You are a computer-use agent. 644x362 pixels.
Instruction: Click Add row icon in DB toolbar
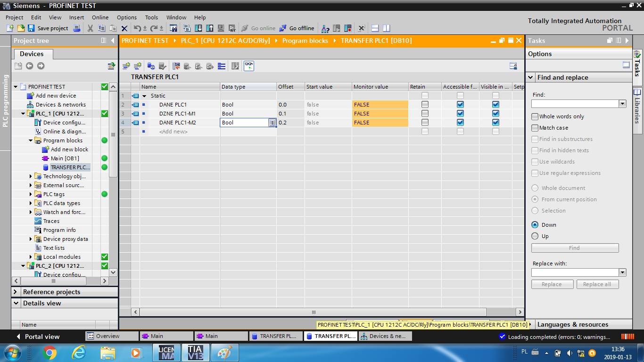(137, 66)
